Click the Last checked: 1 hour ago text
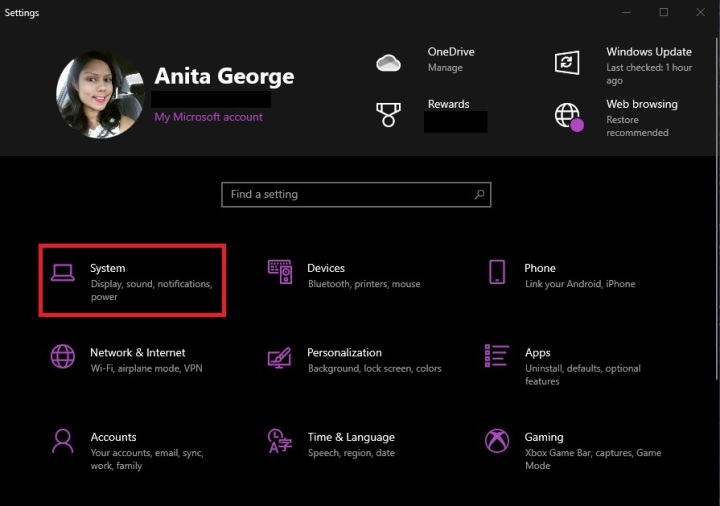The image size is (720, 506). [649, 74]
